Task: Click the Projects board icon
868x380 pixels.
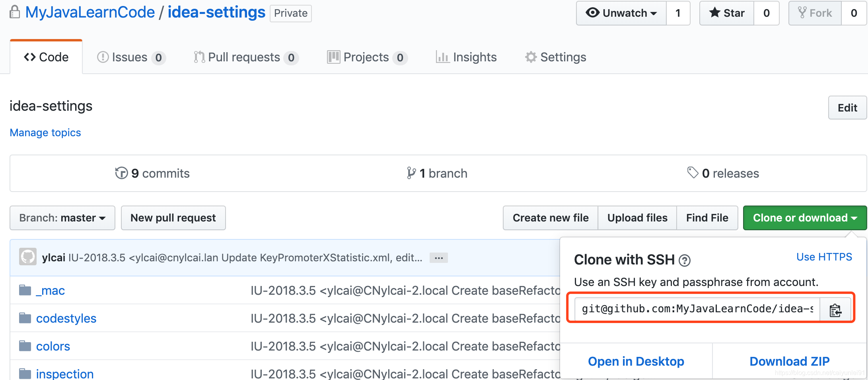Action: pyautogui.click(x=333, y=57)
